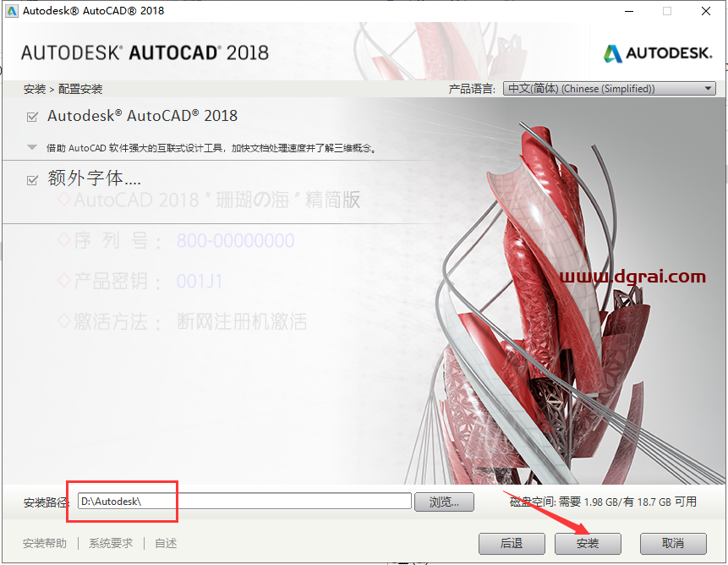Minimize the installer window
728x565 pixels.
point(629,11)
